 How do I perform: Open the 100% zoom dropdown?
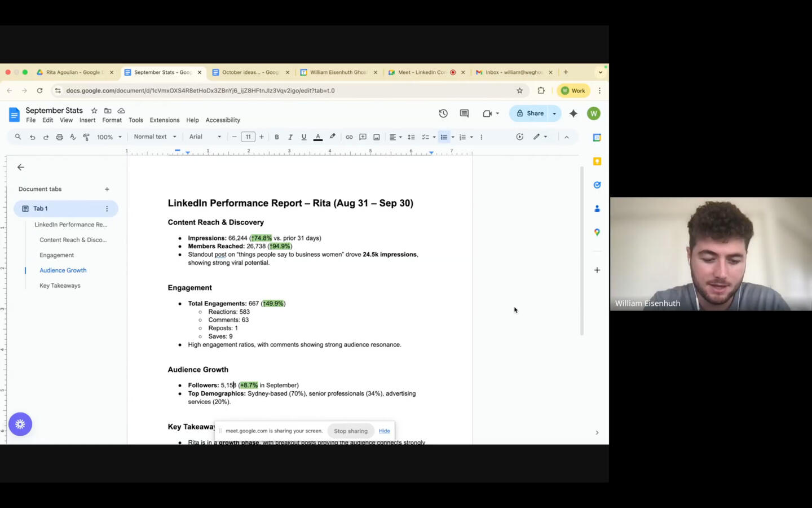coord(109,137)
